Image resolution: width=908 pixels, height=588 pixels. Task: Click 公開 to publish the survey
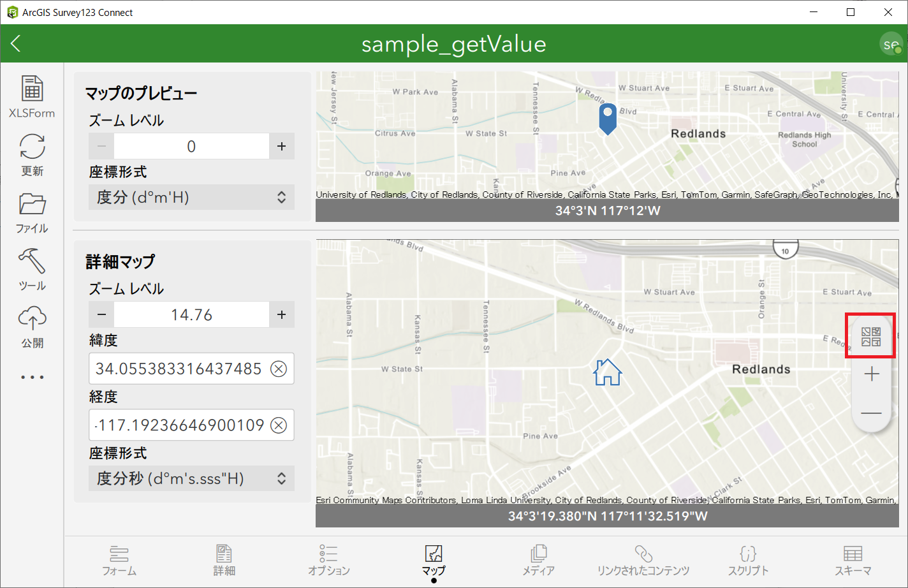(x=32, y=327)
